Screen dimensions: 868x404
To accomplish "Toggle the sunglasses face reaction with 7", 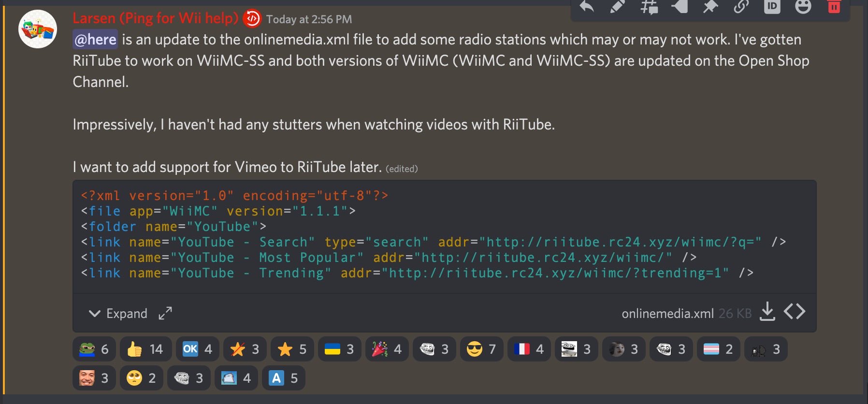I will (481, 349).
